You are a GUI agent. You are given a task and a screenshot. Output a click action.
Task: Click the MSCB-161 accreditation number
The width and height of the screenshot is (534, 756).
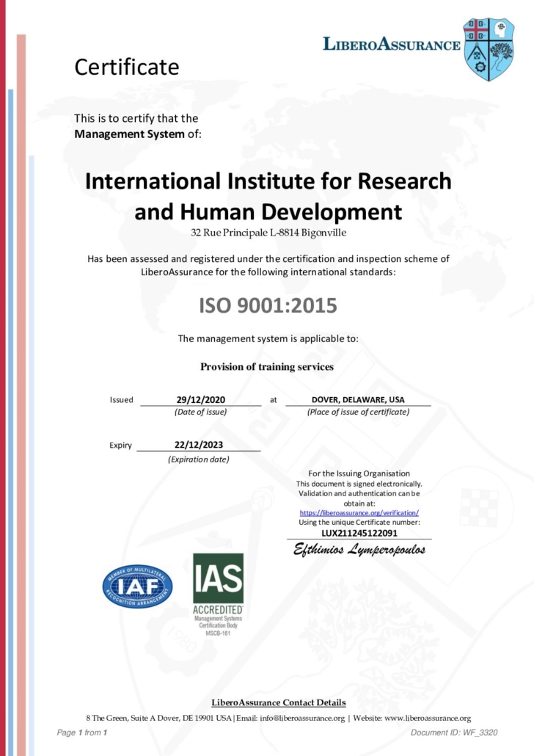pyautogui.click(x=218, y=633)
